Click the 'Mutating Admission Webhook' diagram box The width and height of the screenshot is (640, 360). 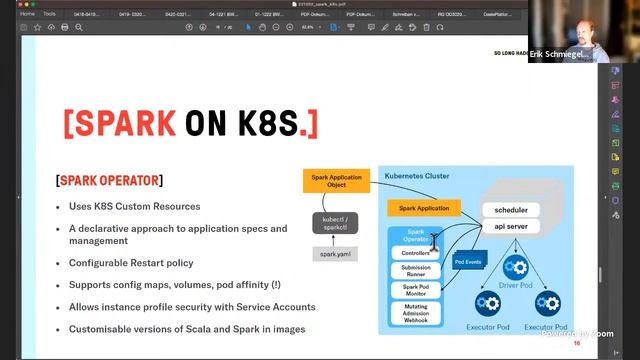[x=416, y=313]
